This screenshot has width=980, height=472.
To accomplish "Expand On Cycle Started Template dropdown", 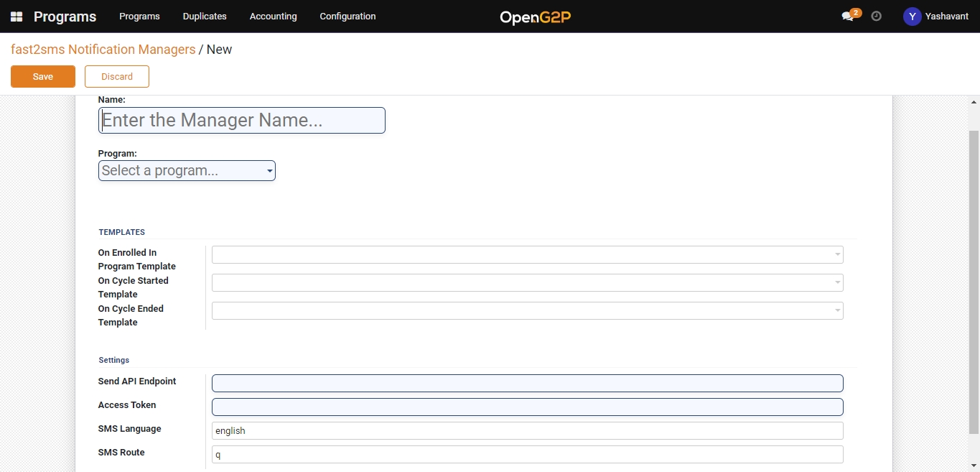I will tap(527, 283).
